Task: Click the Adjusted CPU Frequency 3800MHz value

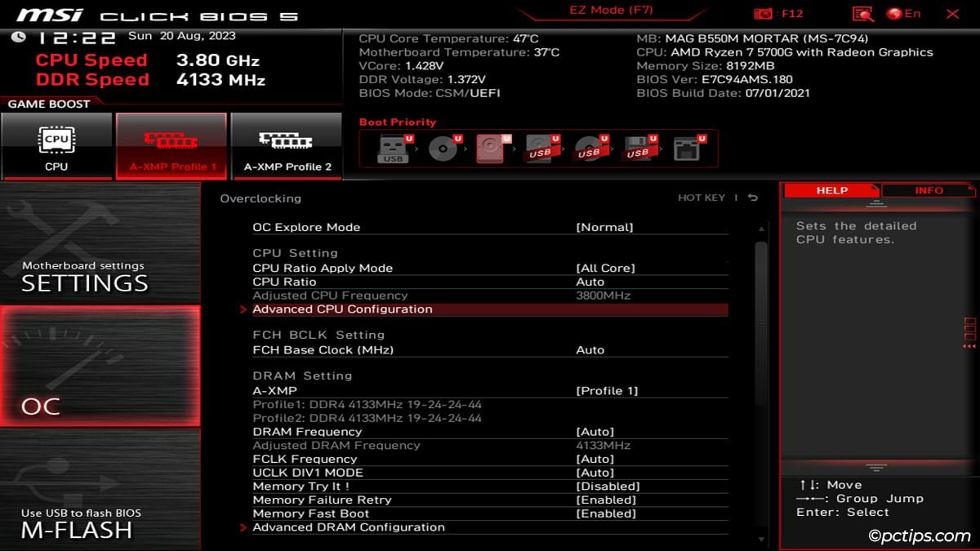Action: tap(603, 295)
